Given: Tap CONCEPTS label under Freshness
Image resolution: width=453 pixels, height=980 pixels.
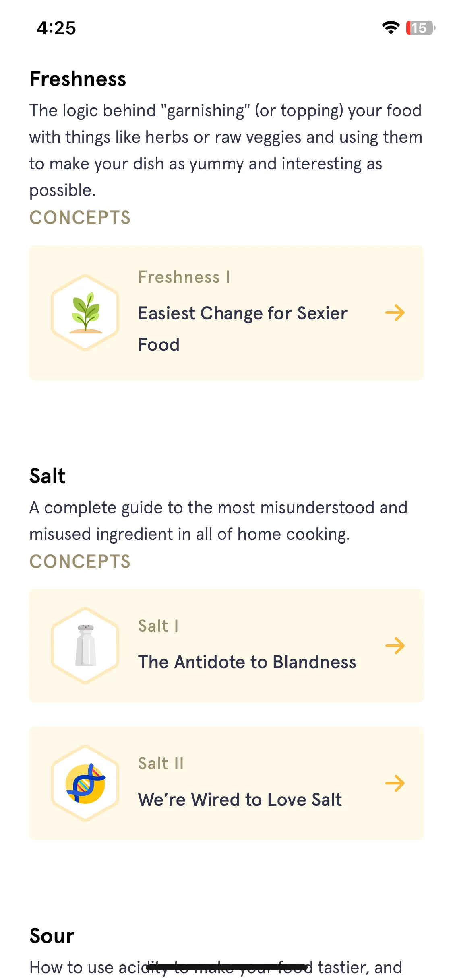Looking at the screenshot, I should [80, 218].
